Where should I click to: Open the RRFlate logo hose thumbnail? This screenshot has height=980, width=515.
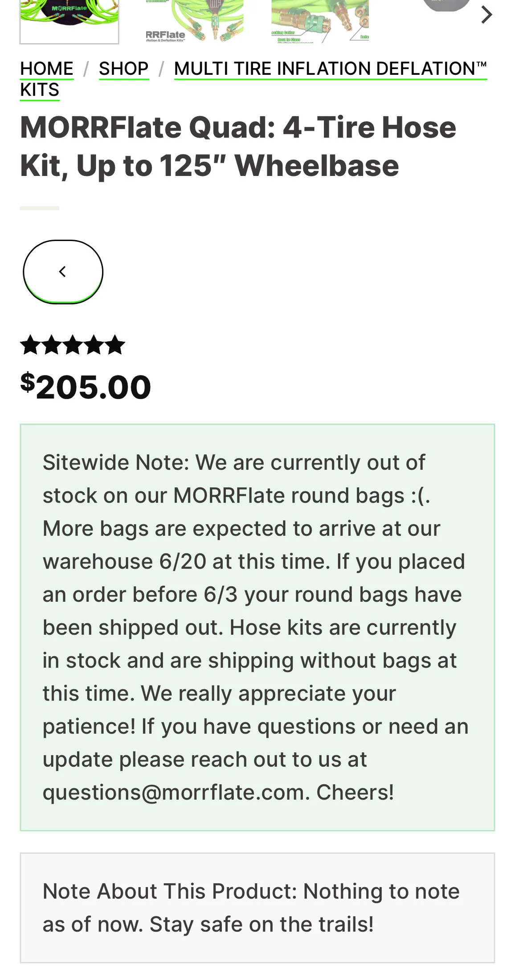(195, 21)
